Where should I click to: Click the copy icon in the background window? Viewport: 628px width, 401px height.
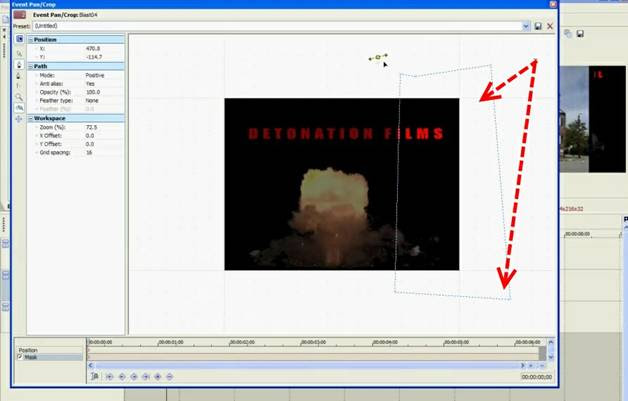pos(568,34)
